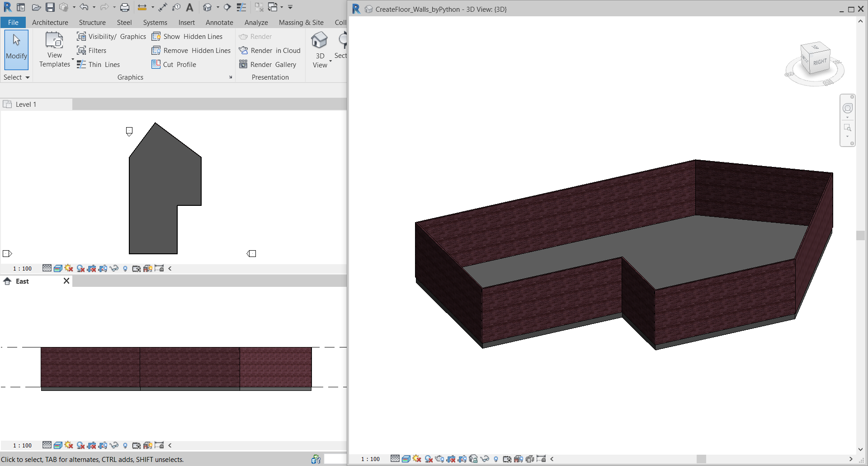Open Customize Quick Access Toolbar dropdown
The image size is (868, 466).
(x=290, y=7)
